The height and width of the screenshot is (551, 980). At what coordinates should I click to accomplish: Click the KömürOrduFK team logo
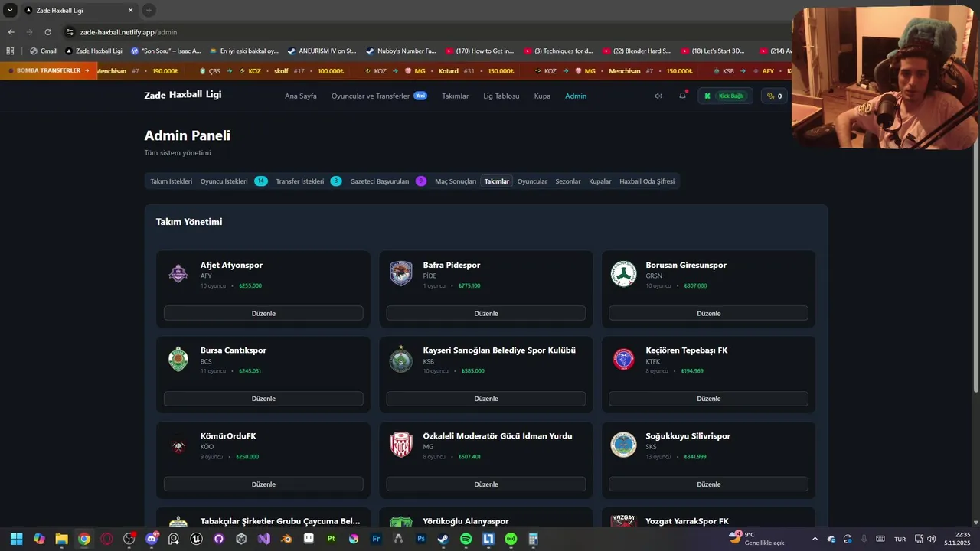pos(178,445)
